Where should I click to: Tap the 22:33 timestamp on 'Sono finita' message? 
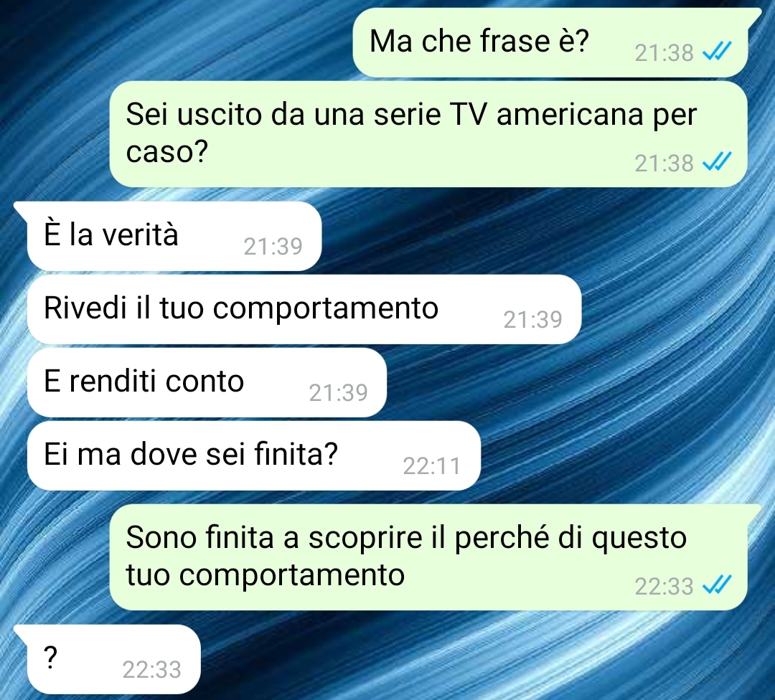664,587
